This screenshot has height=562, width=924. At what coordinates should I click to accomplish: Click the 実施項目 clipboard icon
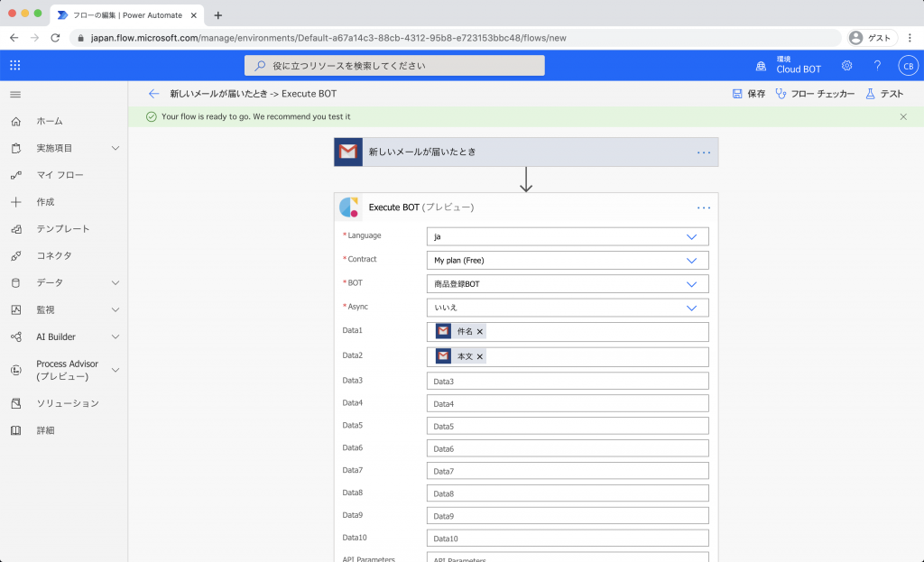coord(16,149)
